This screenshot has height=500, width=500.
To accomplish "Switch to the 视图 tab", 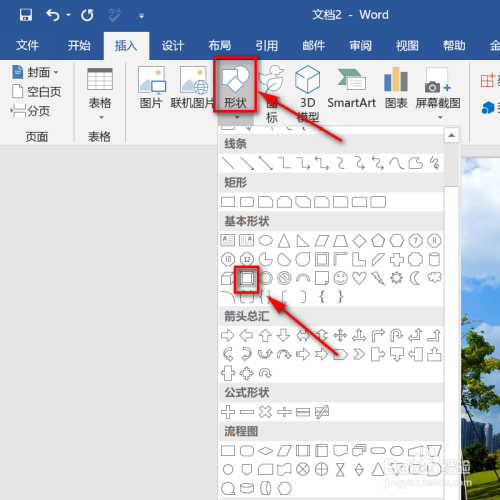I will click(407, 45).
